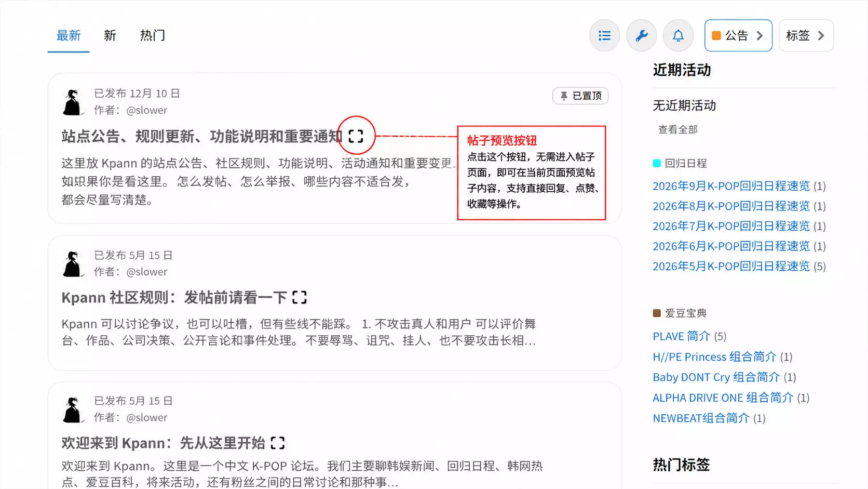Click the 欢迎来到 Kpann post excerpt
The height and width of the screenshot is (489, 868).
(302, 474)
